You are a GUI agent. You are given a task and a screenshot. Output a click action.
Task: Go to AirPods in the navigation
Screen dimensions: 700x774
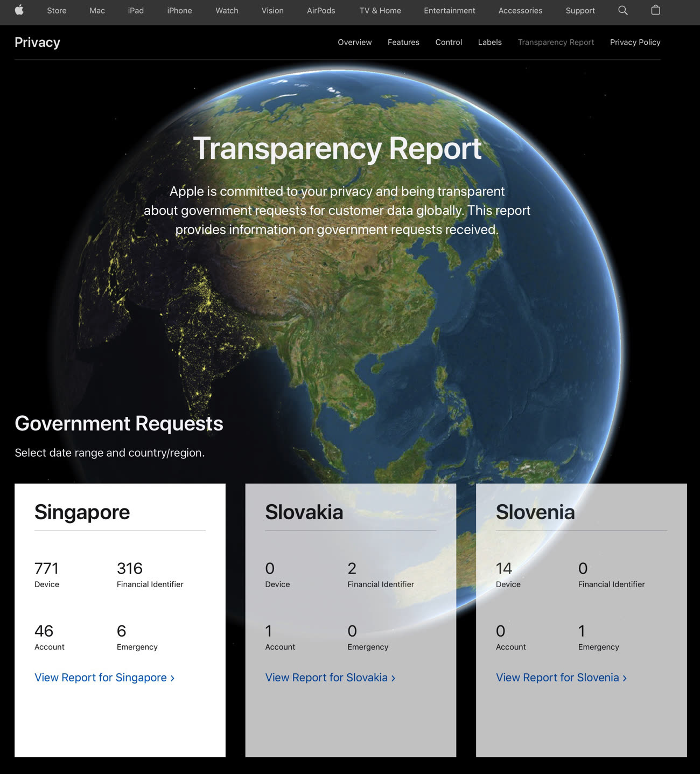(321, 11)
